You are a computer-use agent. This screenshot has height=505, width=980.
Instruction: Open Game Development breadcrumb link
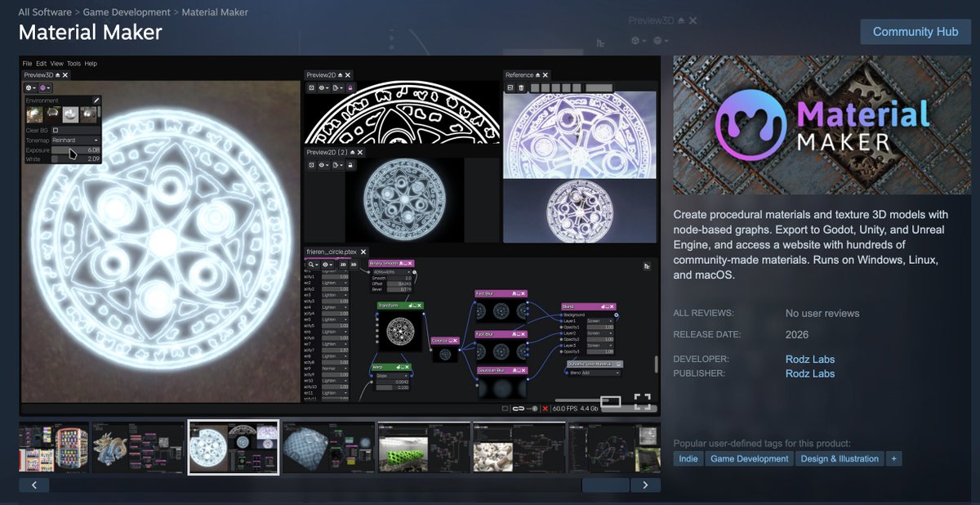[x=127, y=12]
